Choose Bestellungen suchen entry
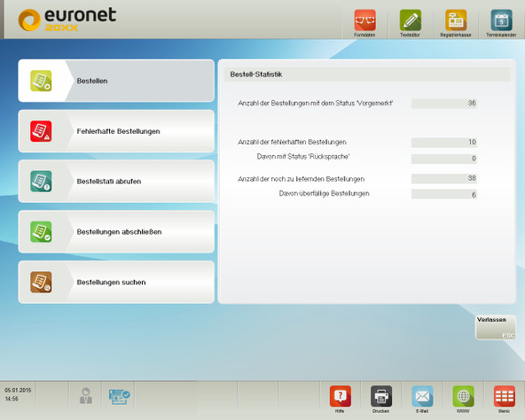 (116, 282)
